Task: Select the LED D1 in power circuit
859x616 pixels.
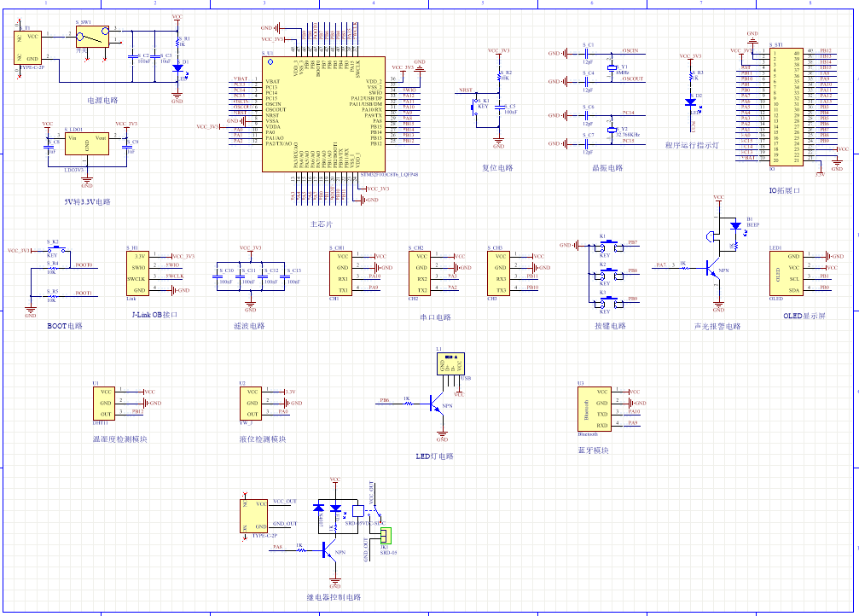Action: coord(177,68)
